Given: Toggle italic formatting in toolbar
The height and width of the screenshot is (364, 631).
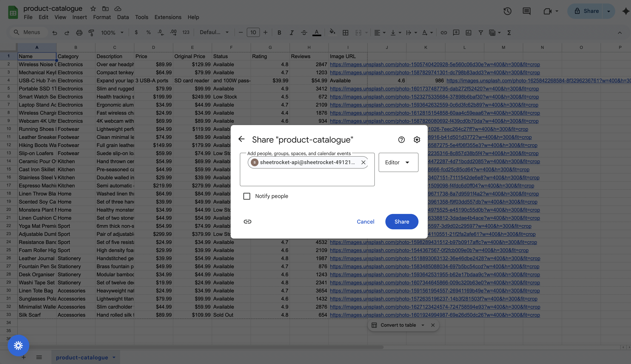Looking at the screenshot, I should click(x=292, y=33).
